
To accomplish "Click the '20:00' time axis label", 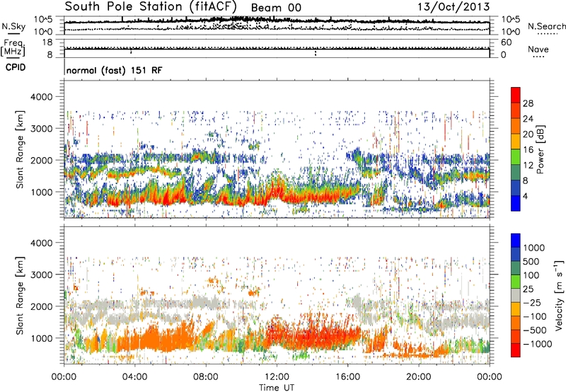I will click(x=418, y=377).
